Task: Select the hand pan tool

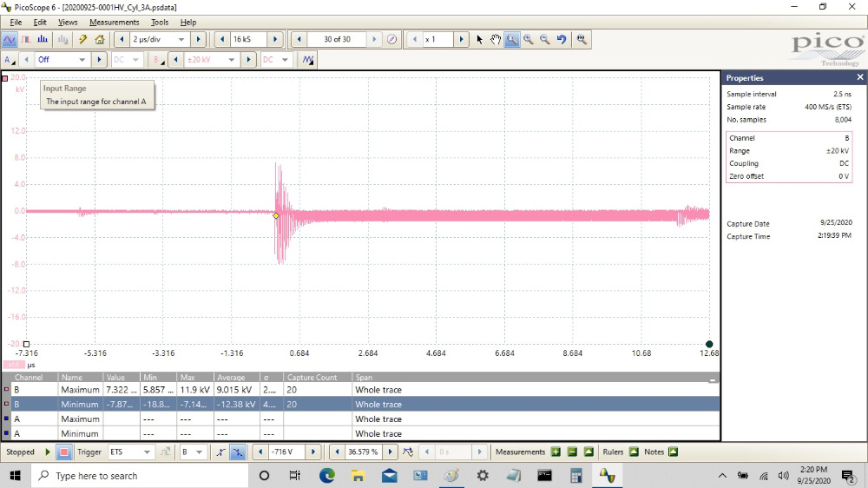Action: click(496, 39)
